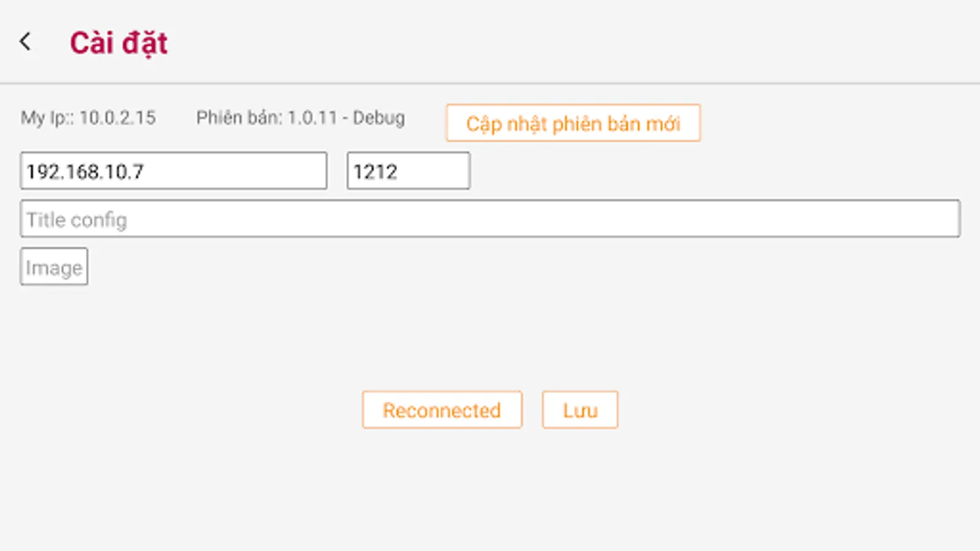This screenshot has height=551, width=980.
Task: Select the Title config text box
Action: tap(490, 219)
